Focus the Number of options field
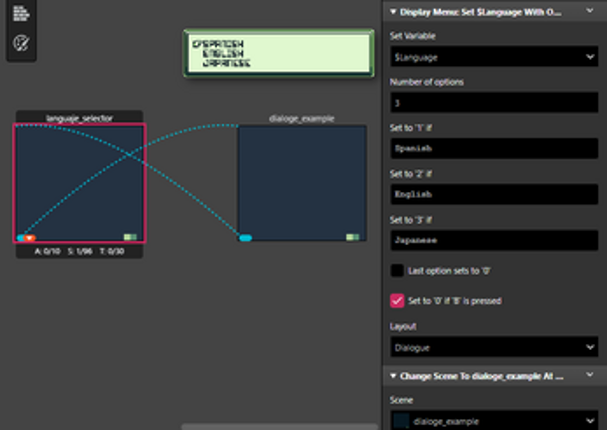The width and height of the screenshot is (607, 430). (494, 103)
